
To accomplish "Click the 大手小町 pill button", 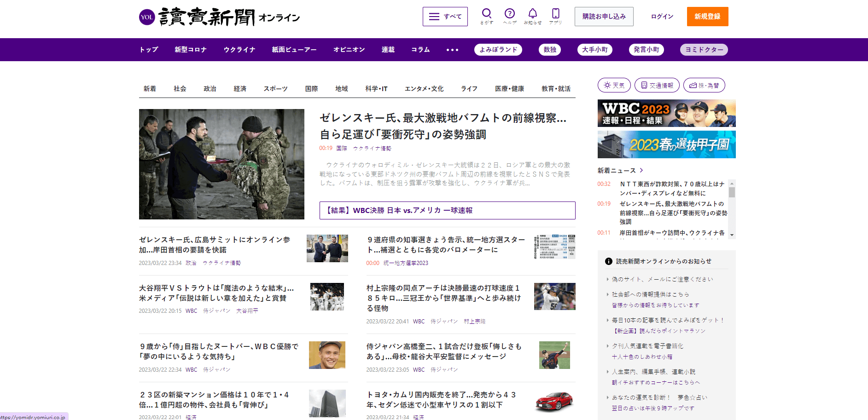I will [x=595, y=50].
